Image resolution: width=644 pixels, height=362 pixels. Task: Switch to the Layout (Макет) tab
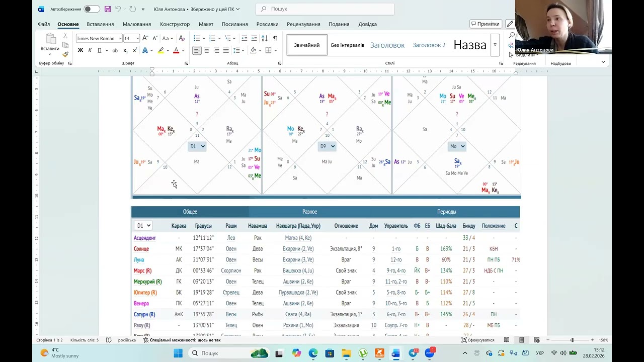tap(206, 24)
